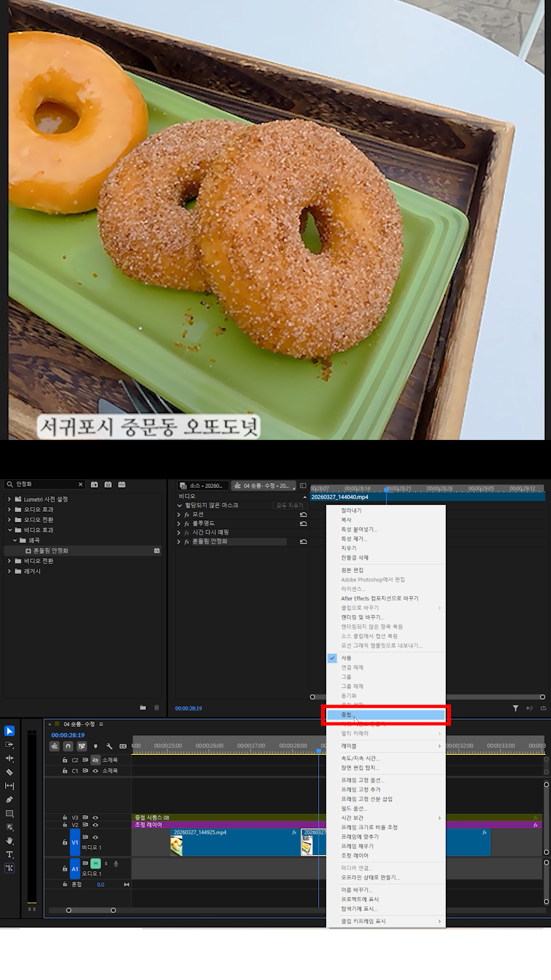Image resolution: width=551 pixels, height=980 pixels.
Task: Select the Track Select Forward tool
Action: coord(10,745)
